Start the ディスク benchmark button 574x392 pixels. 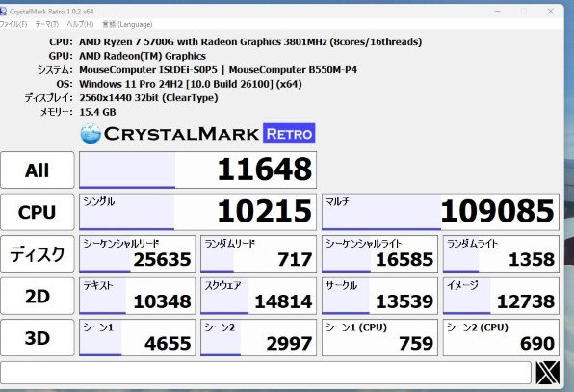click(38, 254)
